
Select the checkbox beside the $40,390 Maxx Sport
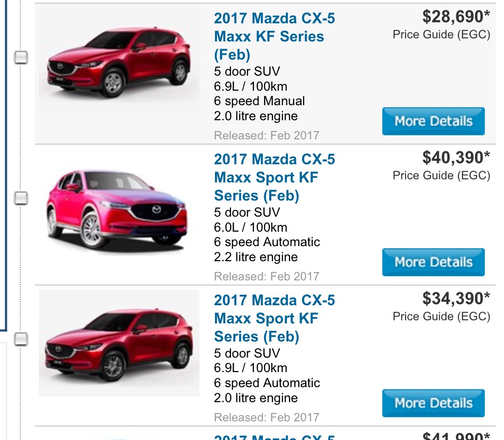[x=21, y=198]
